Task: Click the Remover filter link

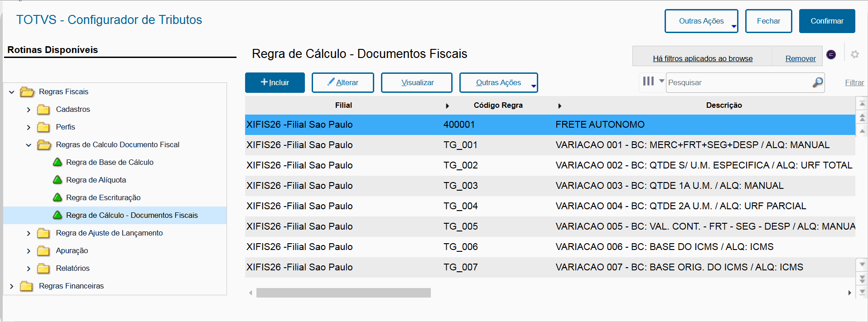Action: click(x=800, y=58)
